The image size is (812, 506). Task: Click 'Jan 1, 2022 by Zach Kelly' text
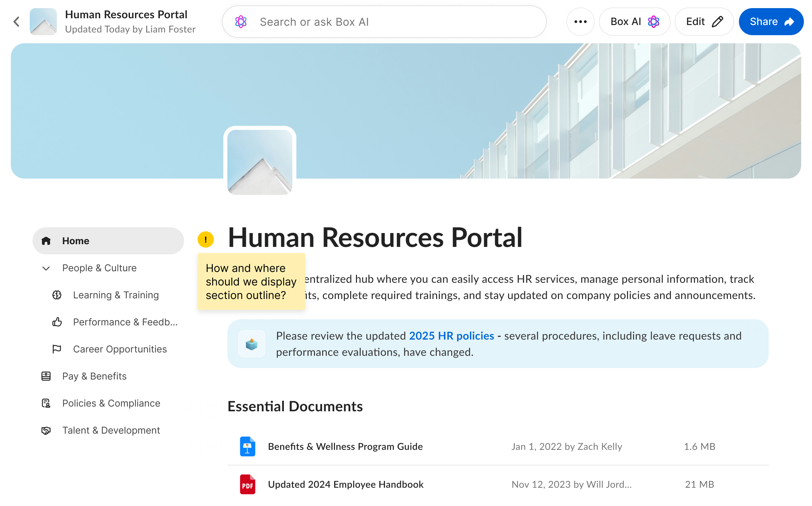tap(567, 446)
